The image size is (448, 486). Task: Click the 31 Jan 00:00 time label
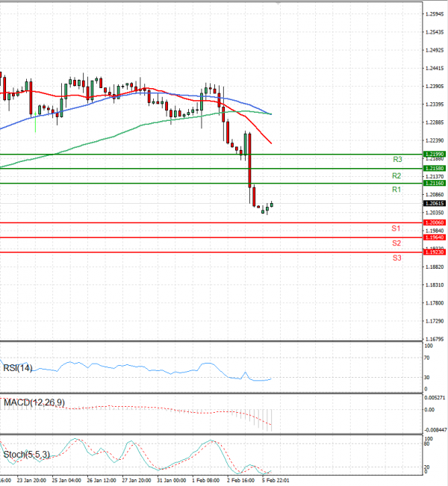coord(172,481)
